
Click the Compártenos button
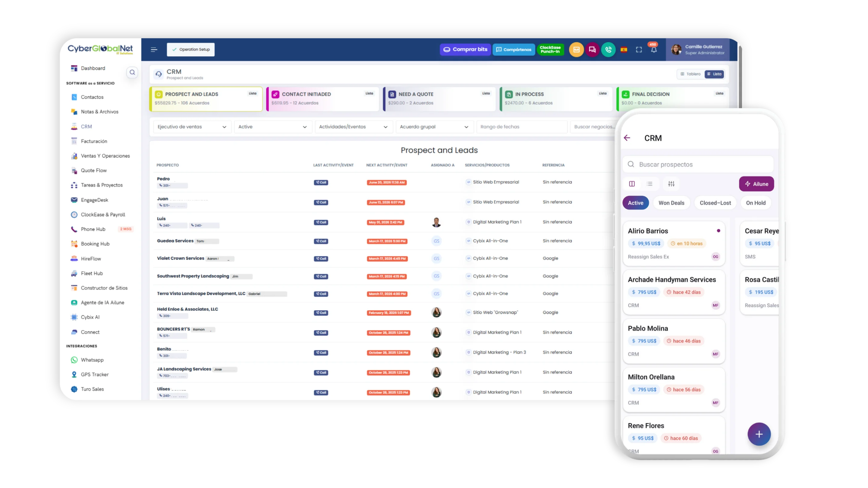point(514,49)
